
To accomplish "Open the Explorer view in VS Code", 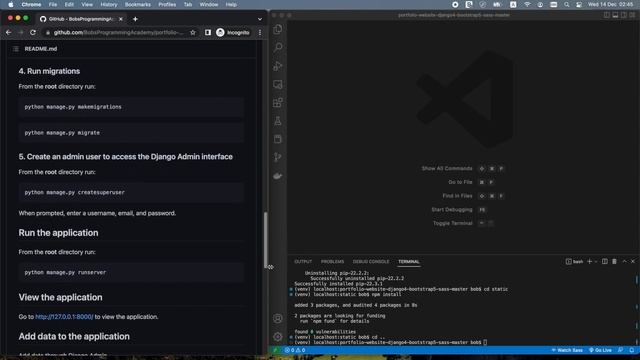I will (278, 29).
